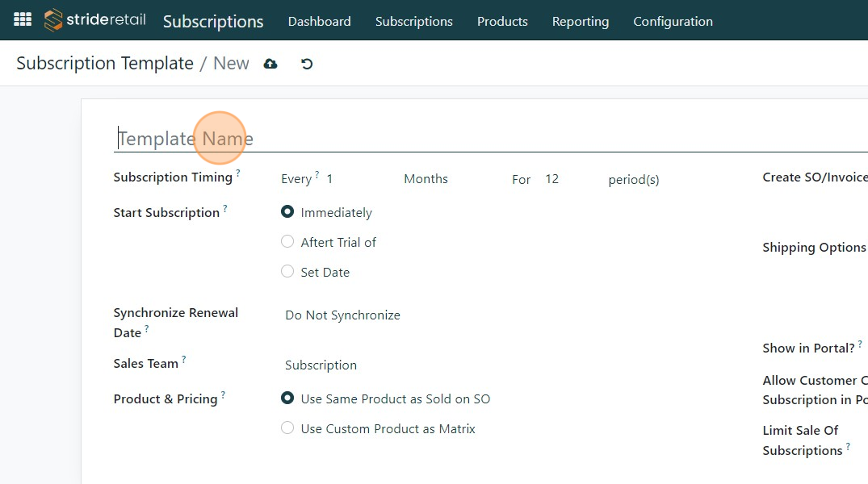Open the Reporting menu
This screenshot has height=484, width=868.
click(580, 22)
